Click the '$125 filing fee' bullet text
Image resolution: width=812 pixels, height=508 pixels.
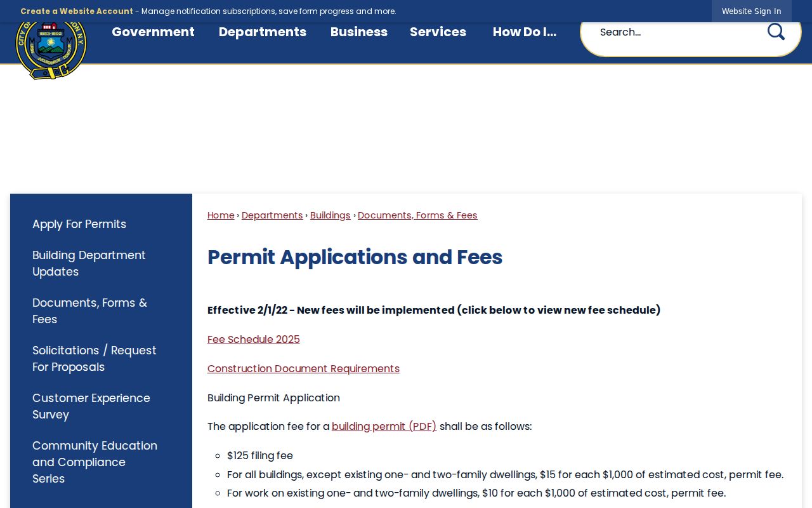pos(260,455)
